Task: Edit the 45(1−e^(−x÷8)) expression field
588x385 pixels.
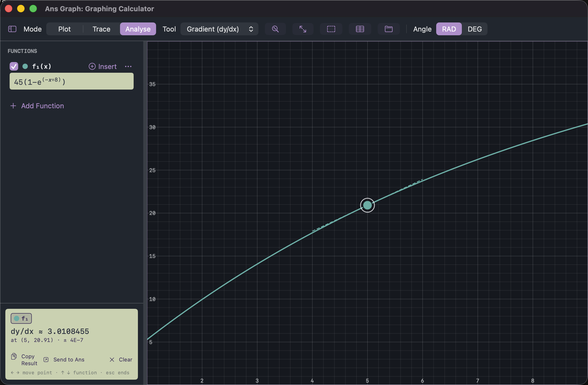Action: tap(72, 81)
